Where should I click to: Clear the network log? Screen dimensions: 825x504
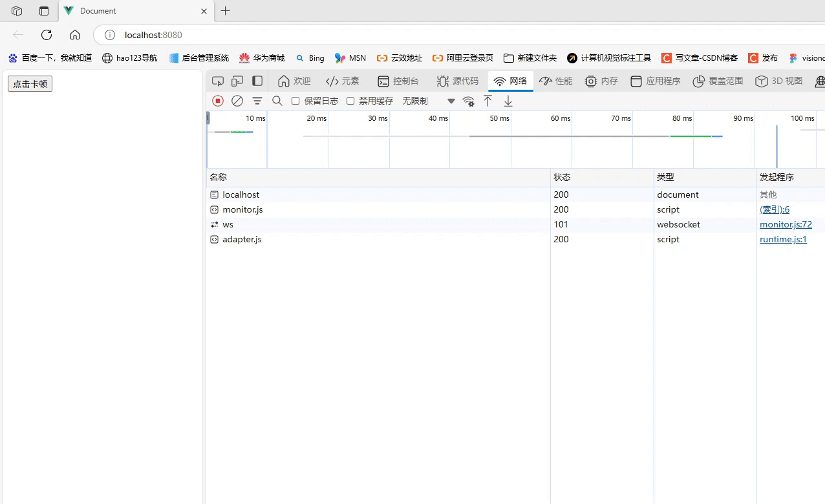click(237, 101)
